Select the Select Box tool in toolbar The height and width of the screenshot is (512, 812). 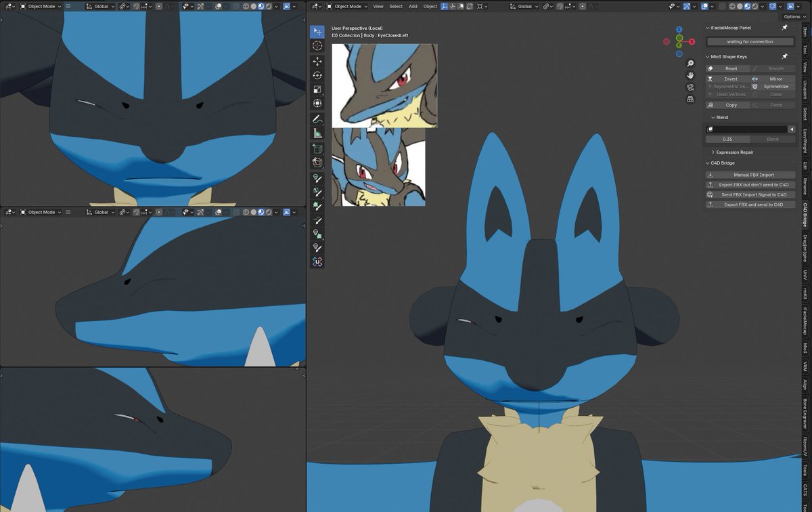(317, 32)
